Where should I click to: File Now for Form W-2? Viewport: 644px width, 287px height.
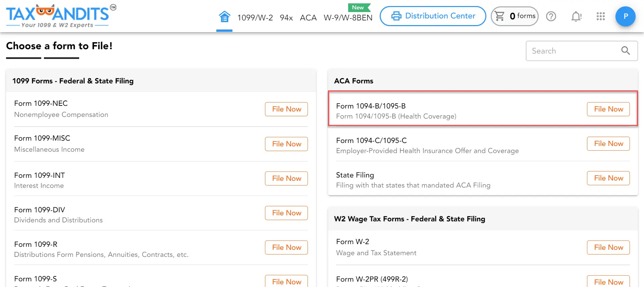(x=608, y=247)
